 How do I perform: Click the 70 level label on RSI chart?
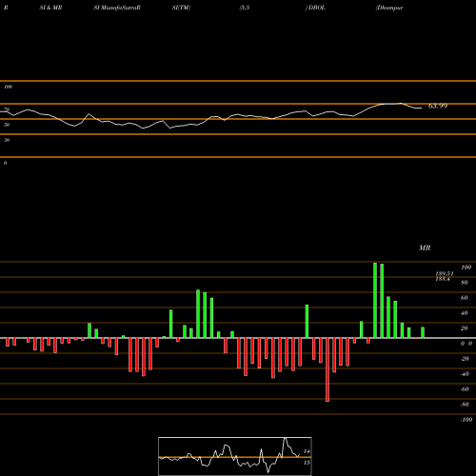[x=7, y=109]
